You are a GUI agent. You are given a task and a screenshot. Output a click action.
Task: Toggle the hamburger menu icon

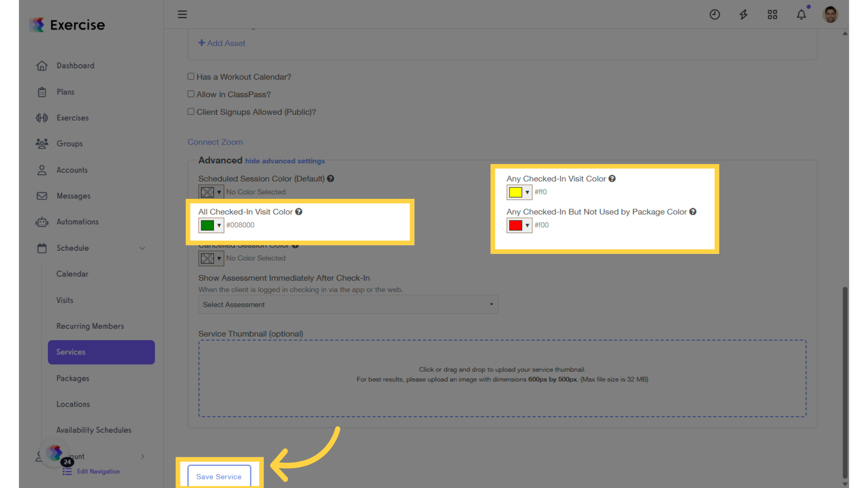pos(182,14)
